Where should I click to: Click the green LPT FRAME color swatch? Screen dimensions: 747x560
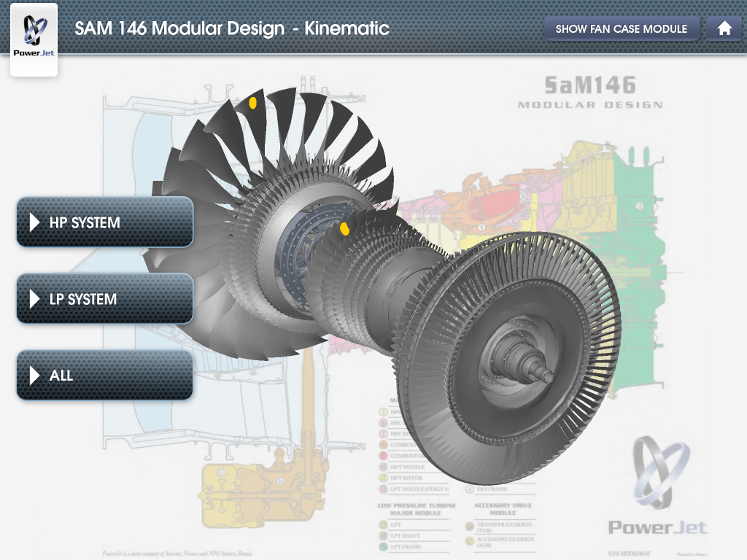(x=383, y=545)
